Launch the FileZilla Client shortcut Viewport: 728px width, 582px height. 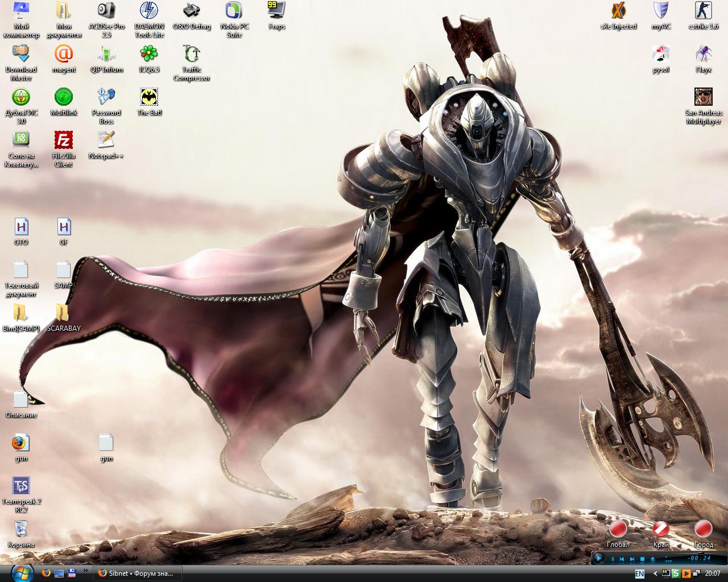point(64,149)
